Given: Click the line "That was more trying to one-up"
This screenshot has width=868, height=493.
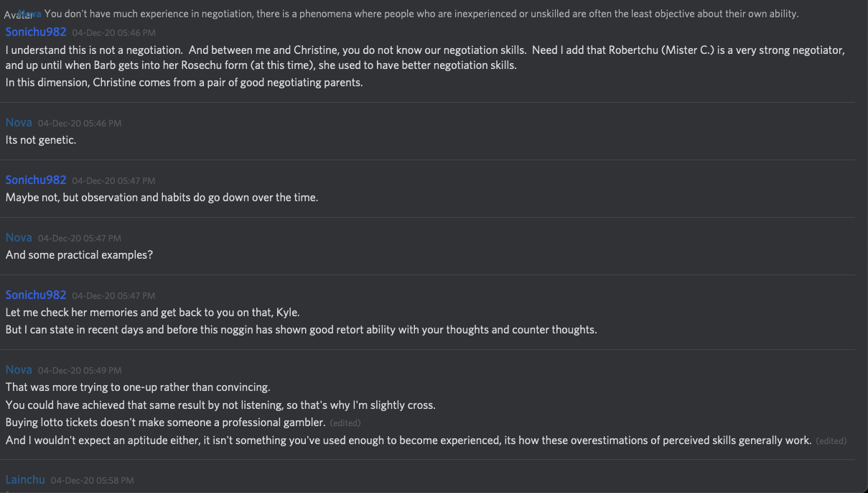Looking at the screenshot, I should click(138, 387).
